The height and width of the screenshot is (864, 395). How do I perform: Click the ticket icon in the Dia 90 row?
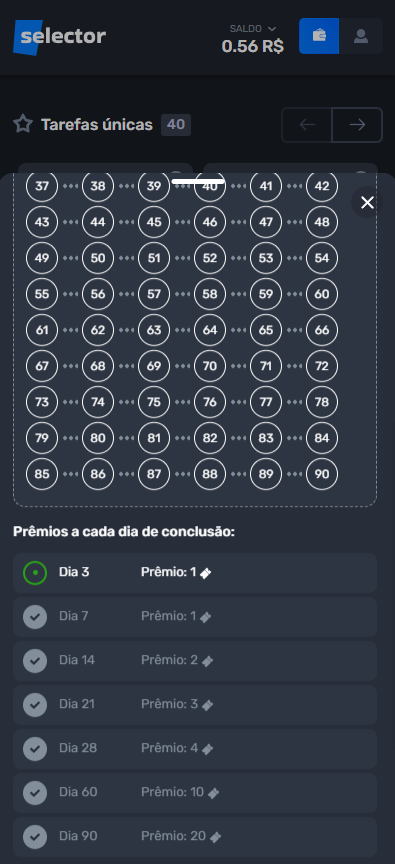(x=215, y=837)
